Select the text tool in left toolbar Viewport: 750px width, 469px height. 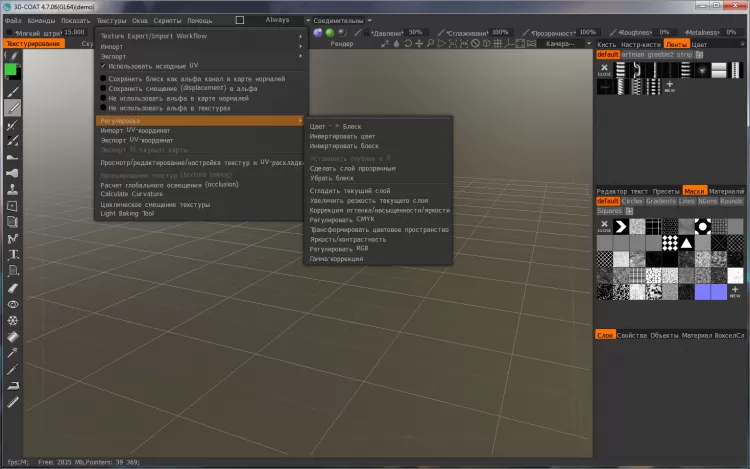[x=14, y=255]
